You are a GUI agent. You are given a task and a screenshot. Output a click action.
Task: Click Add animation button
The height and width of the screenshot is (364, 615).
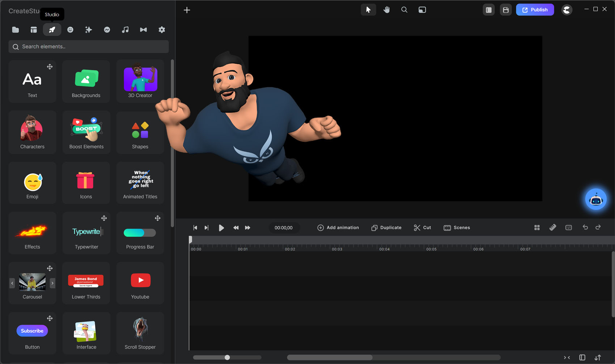coord(338,228)
